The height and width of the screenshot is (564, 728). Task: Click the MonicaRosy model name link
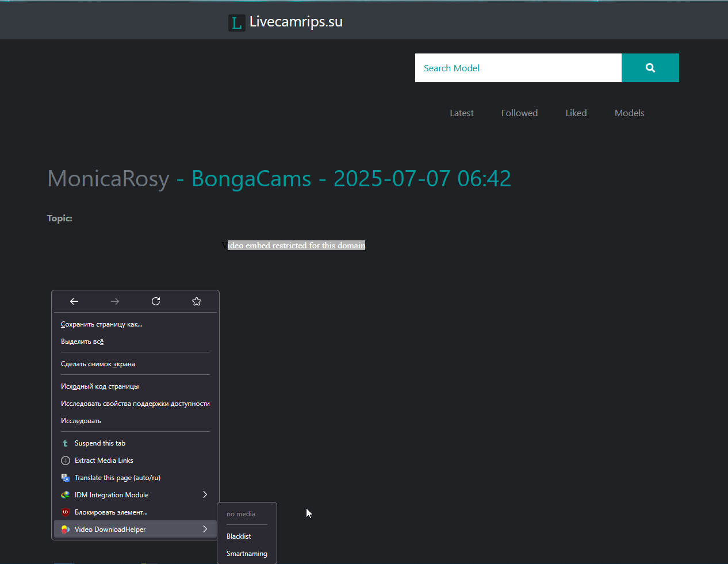click(108, 179)
